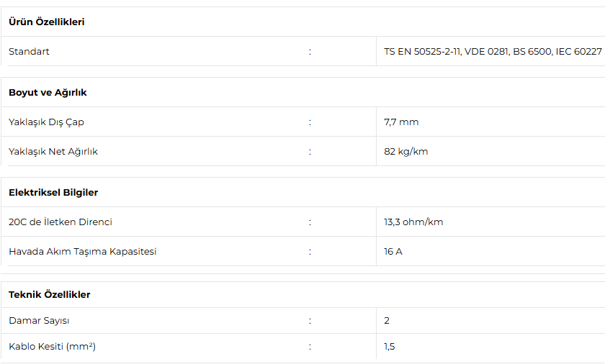Select the Damar Sayısı label
The width and height of the screenshot is (605, 364).
pos(39,321)
